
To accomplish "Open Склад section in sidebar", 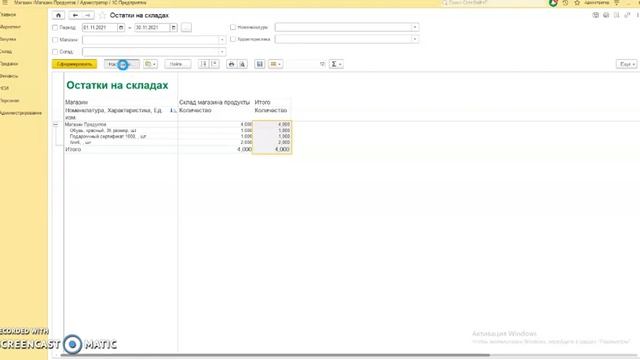I will tap(6, 51).
